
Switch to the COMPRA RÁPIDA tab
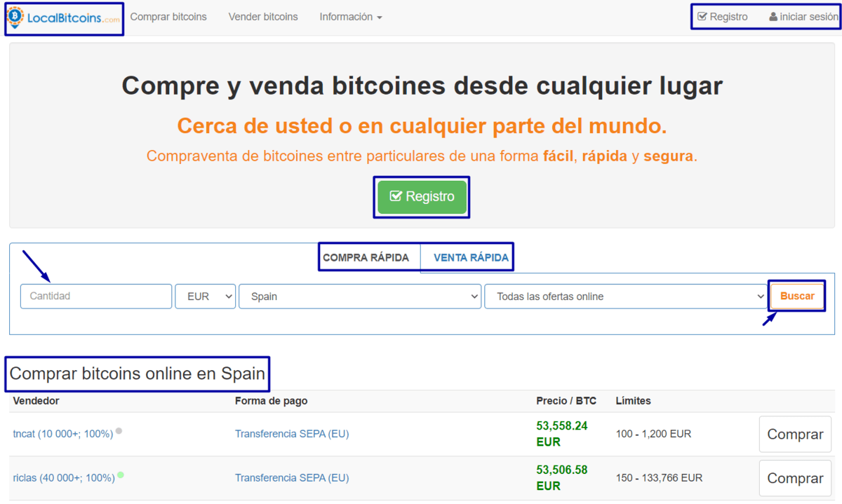click(x=366, y=258)
